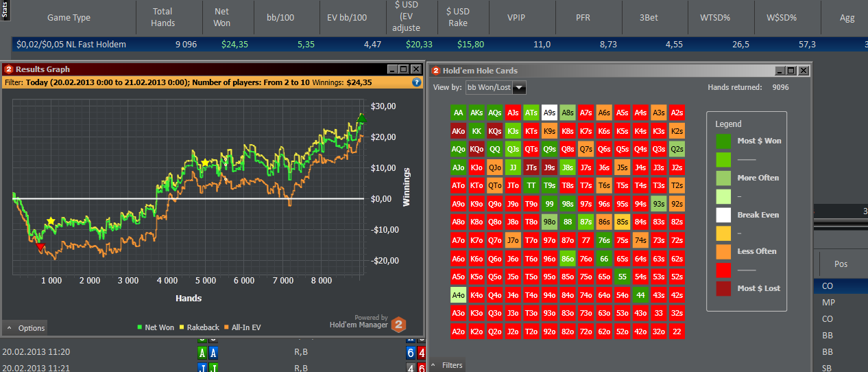Screen dimensions: 868x372
Task: Expand the Filters panel in Hole Cards
Action: coord(447,365)
